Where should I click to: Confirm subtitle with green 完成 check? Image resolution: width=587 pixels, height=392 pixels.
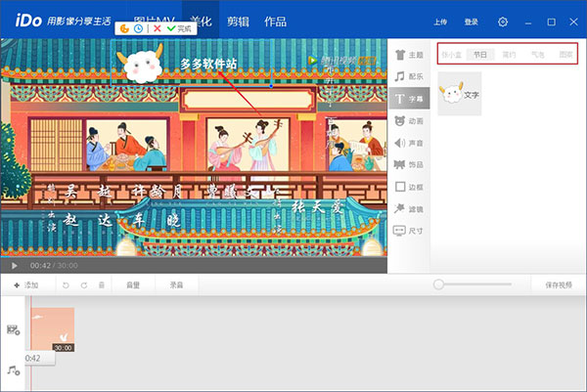point(179,28)
